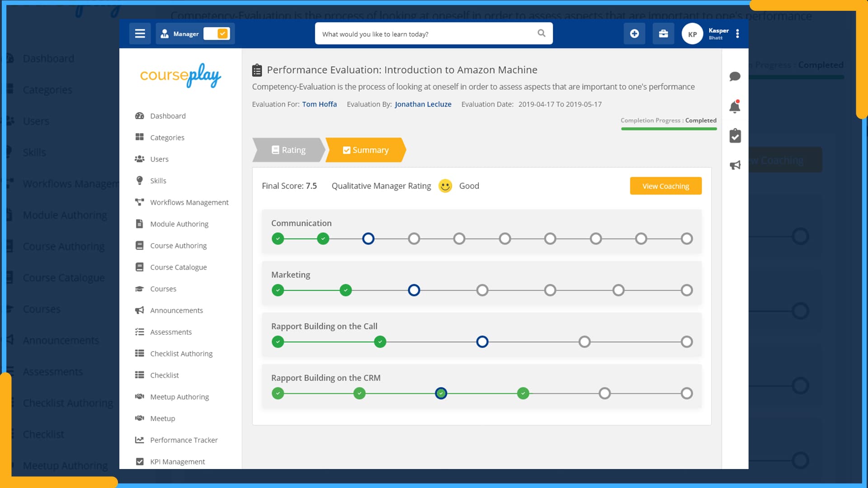Open the three-dot menu beside Kasper Bhatt

737,33
